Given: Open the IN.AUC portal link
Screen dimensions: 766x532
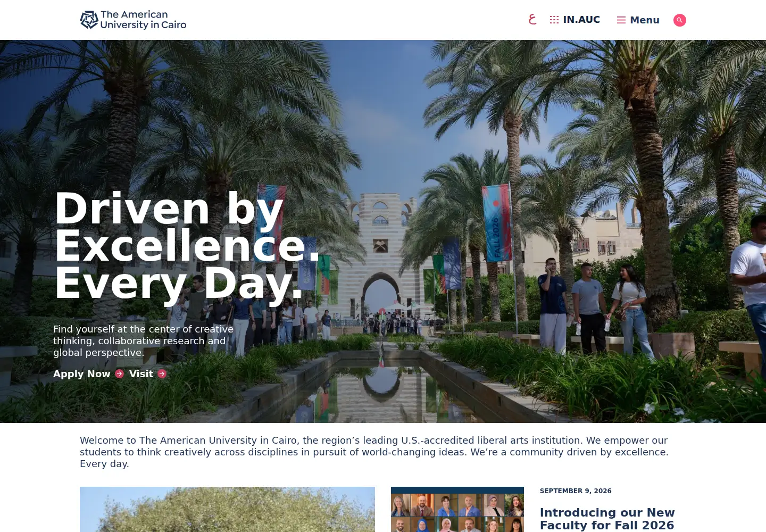Looking at the screenshot, I should click(575, 20).
